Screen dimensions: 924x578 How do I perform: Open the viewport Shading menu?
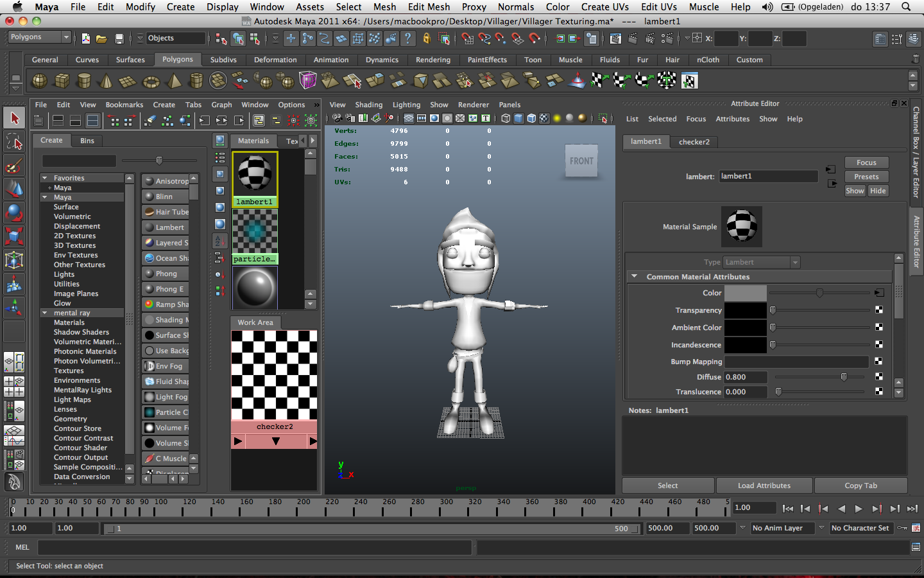368,105
